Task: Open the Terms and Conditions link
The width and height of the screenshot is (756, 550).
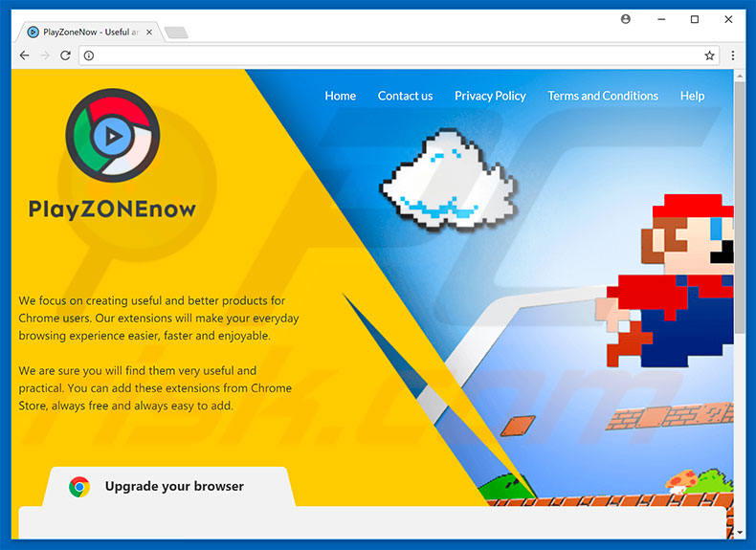Action: (603, 96)
